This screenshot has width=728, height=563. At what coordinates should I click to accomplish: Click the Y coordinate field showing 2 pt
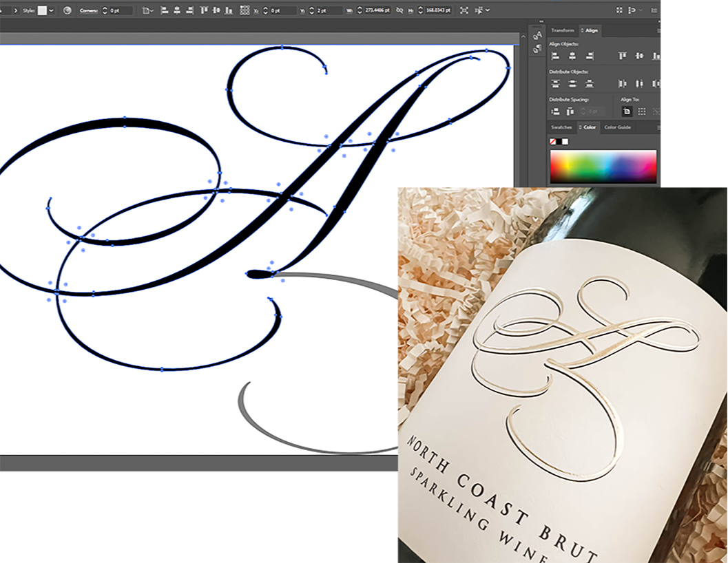click(329, 10)
